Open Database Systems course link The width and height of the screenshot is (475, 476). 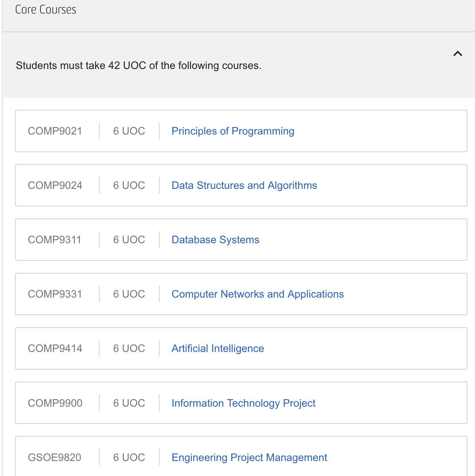215,240
